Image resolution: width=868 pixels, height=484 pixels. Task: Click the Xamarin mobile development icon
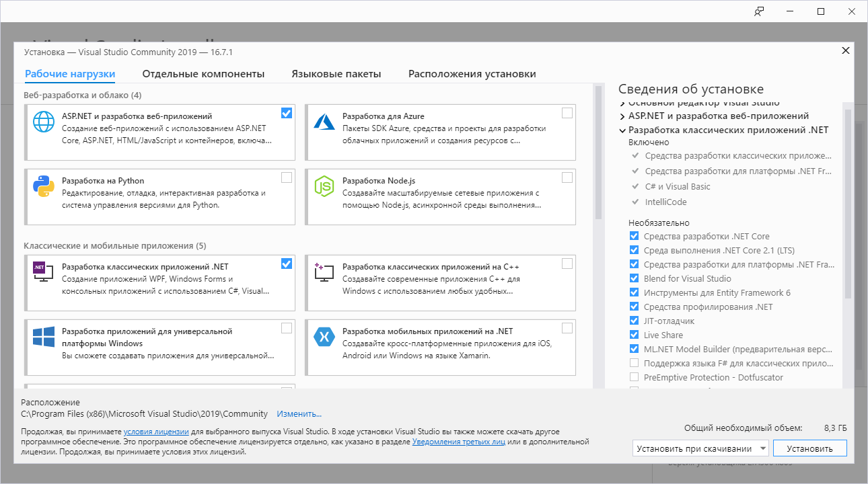coord(324,336)
